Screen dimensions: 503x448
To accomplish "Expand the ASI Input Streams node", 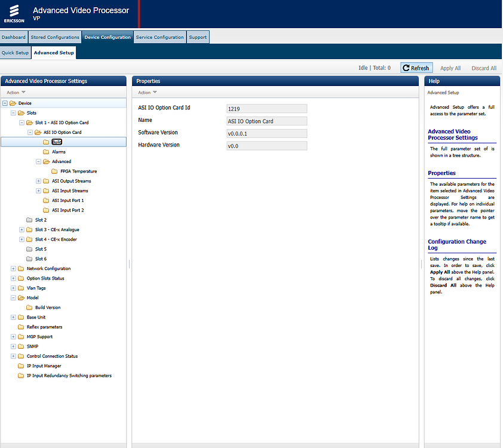I will tap(38, 191).
